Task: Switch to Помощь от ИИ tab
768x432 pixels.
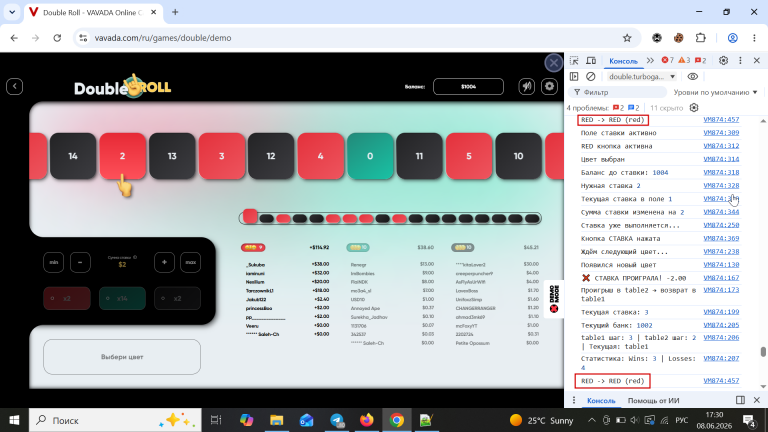Action: tap(653, 400)
